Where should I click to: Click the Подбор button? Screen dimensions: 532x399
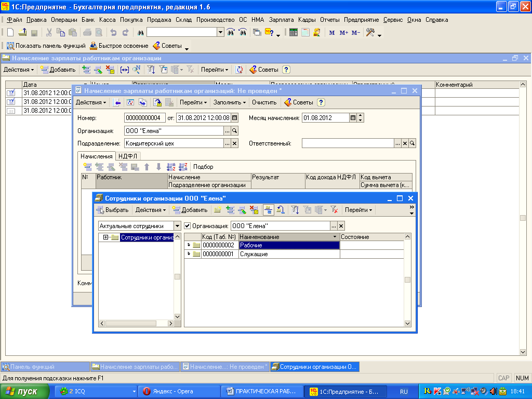pyautogui.click(x=203, y=167)
